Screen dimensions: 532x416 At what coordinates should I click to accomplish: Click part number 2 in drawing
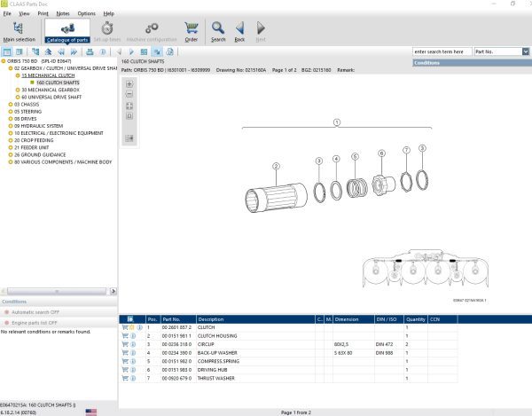pos(277,166)
